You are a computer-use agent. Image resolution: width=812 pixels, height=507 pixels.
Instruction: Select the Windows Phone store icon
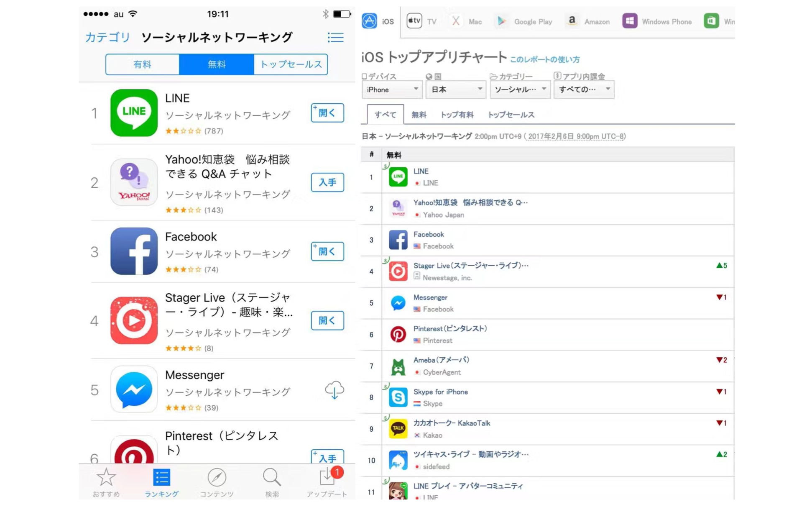point(629,21)
